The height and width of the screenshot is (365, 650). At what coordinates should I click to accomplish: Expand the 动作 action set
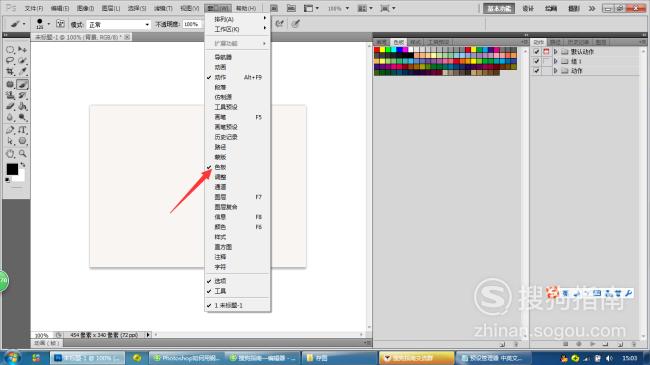click(x=556, y=71)
